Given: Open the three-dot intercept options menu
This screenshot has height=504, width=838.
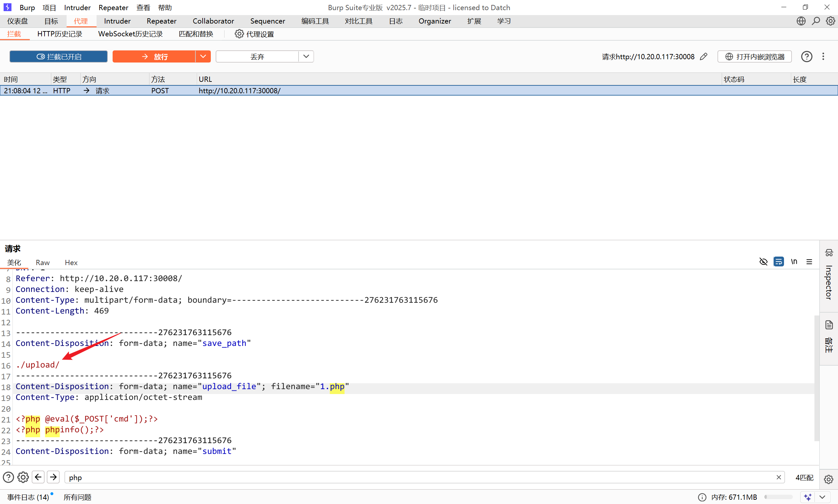Looking at the screenshot, I should click(823, 56).
